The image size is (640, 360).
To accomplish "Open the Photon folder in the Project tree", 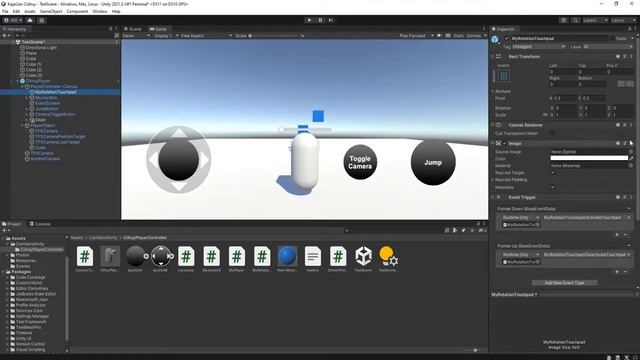I will (19, 255).
